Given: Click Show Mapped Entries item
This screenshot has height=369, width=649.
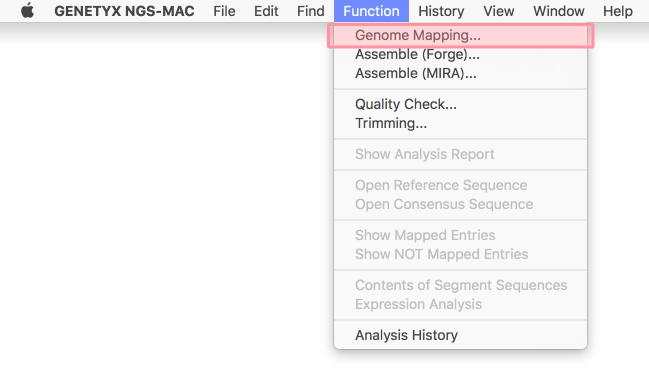Looking at the screenshot, I should [x=460, y=235].
